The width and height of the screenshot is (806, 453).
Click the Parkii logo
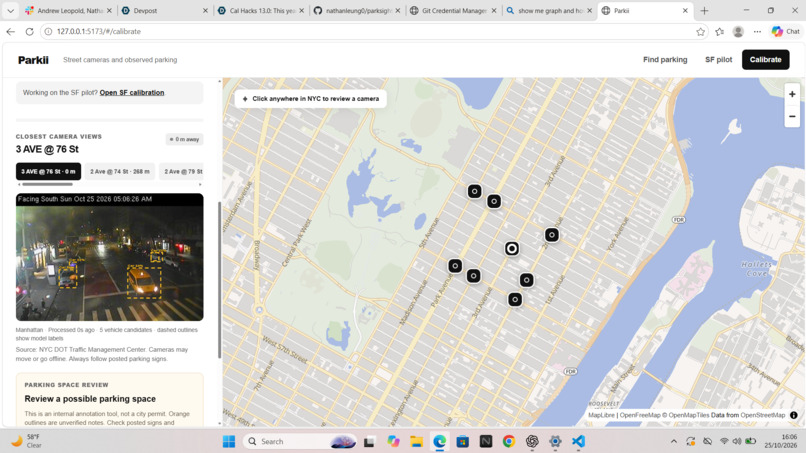[33, 60]
